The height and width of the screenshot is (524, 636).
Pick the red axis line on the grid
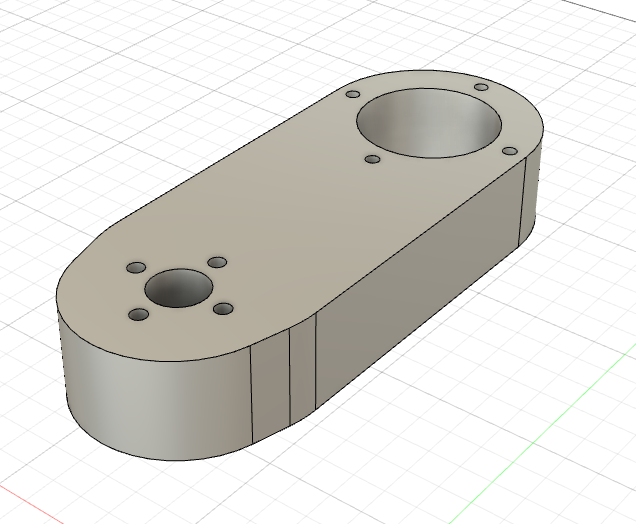coord(32,503)
